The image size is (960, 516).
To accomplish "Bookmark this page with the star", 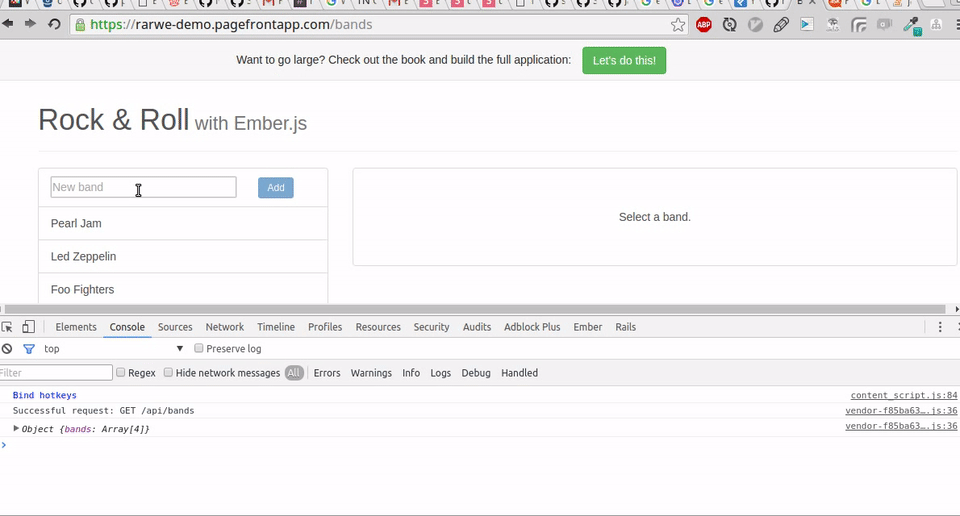I will pos(678,25).
